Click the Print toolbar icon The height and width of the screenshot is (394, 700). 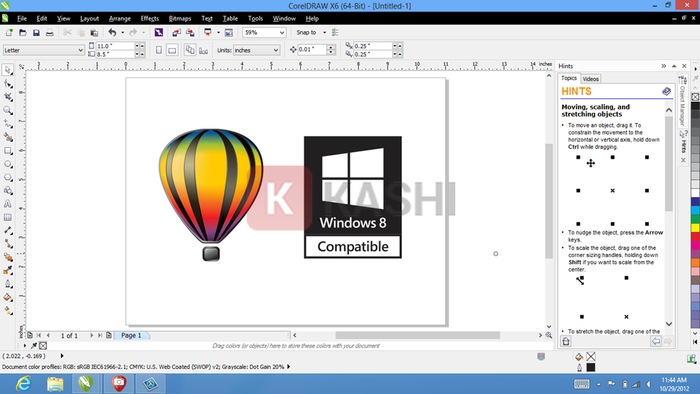click(50, 33)
